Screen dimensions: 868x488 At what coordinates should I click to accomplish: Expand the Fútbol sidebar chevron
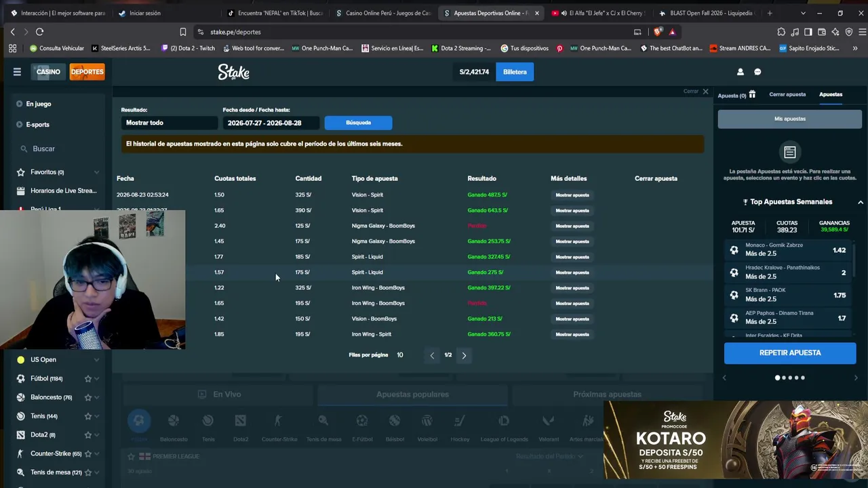point(96,379)
